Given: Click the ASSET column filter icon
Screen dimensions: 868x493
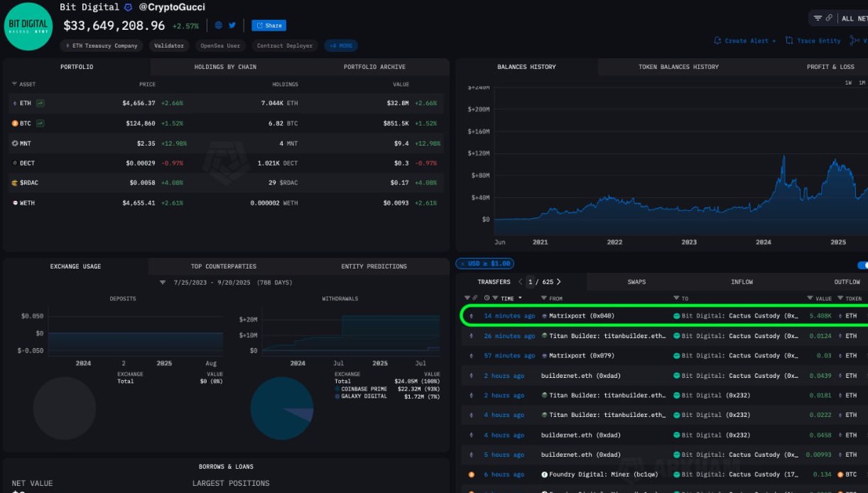Looking at the screenshot, I should 14,85.
